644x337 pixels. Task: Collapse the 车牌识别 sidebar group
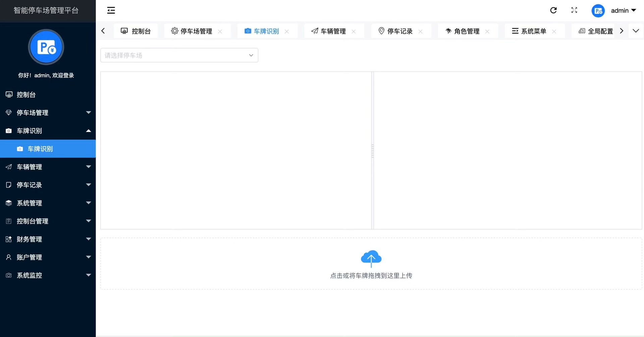pos(48,131)
